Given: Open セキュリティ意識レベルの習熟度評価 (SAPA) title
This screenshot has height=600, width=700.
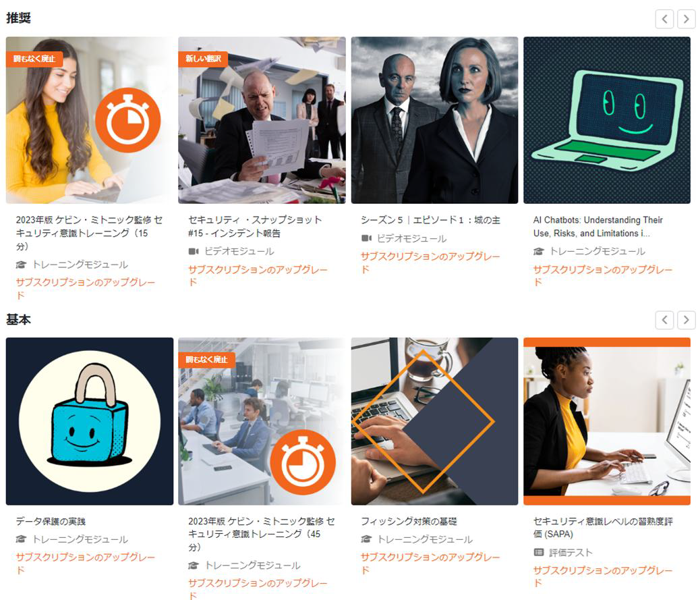Looking at the screenshot, I should (603, 528).
